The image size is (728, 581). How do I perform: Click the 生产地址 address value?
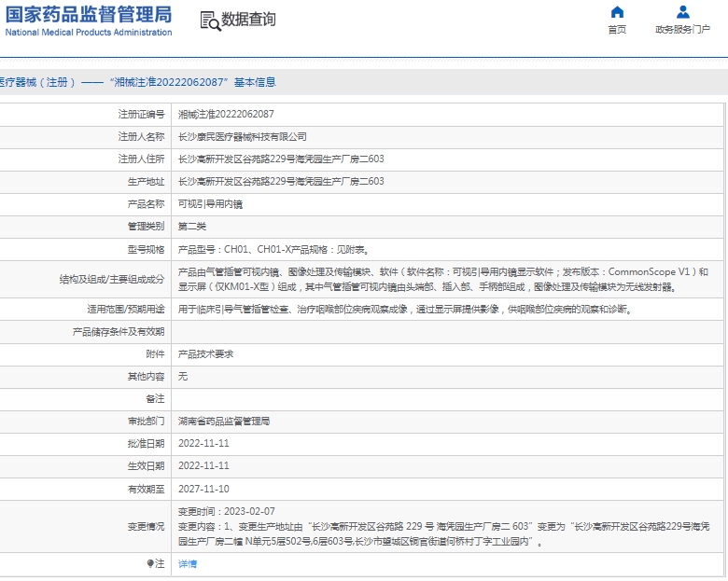click(281, 181)
